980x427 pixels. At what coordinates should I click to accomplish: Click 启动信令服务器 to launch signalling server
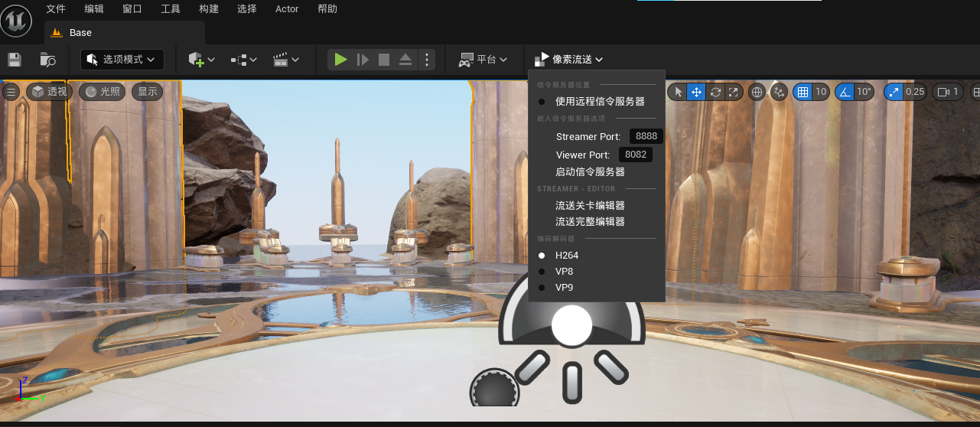coord(590,171)
